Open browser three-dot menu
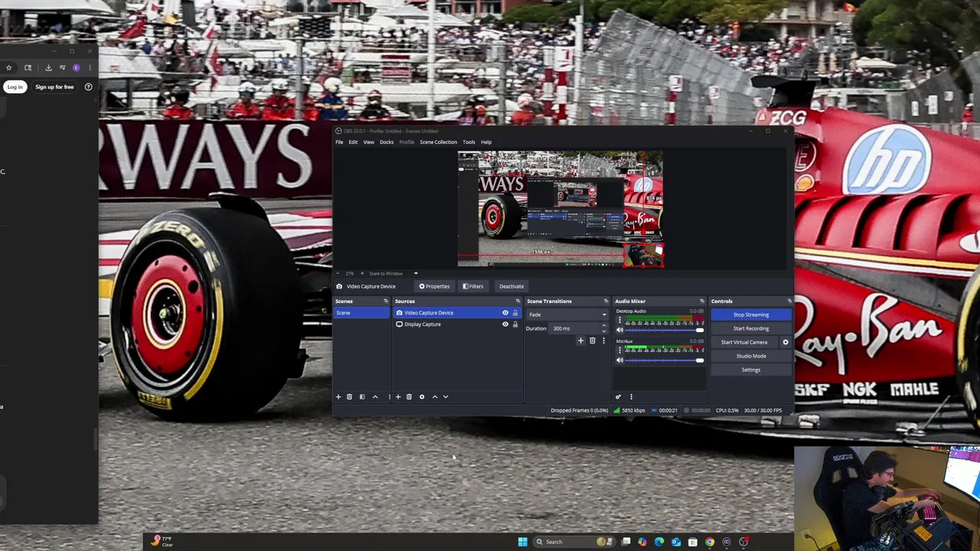Viewport: 980px width, 551px height. (90, 68)
